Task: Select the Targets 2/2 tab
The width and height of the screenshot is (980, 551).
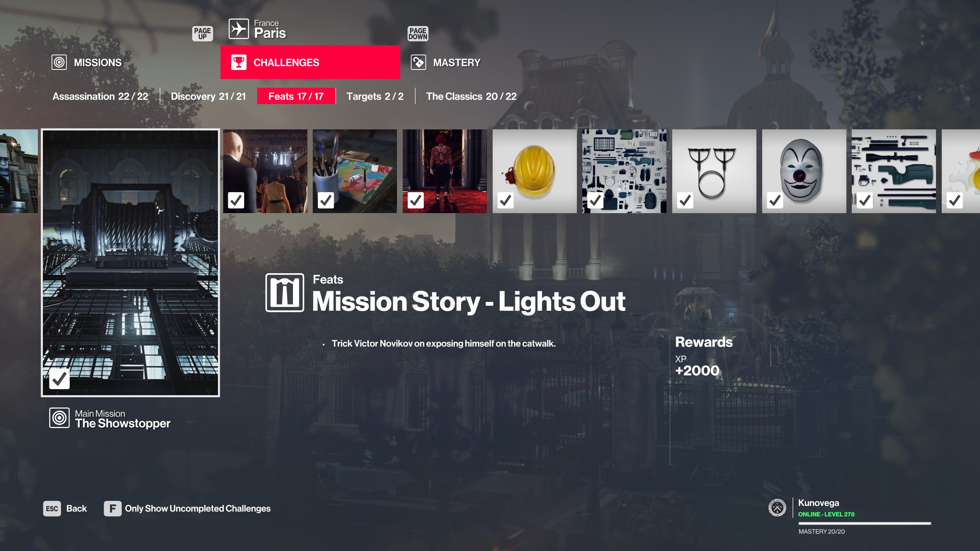Action: (375, 96)
